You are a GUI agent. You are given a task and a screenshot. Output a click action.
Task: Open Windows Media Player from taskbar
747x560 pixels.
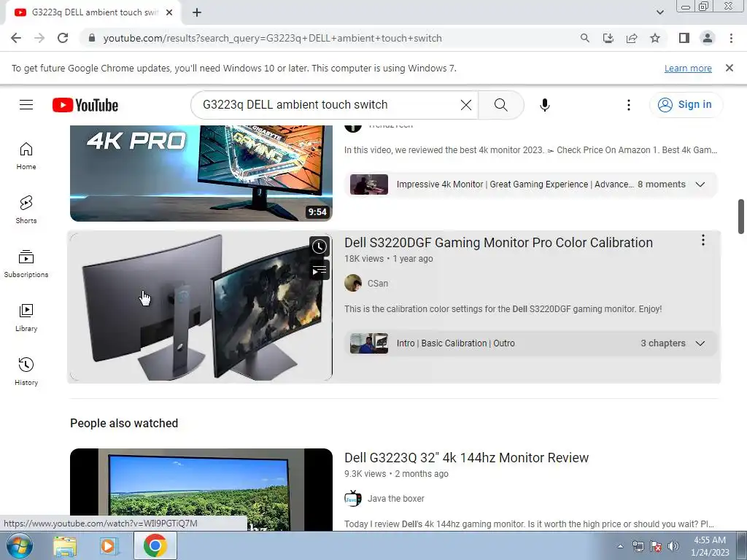click(x=109, y=545)
